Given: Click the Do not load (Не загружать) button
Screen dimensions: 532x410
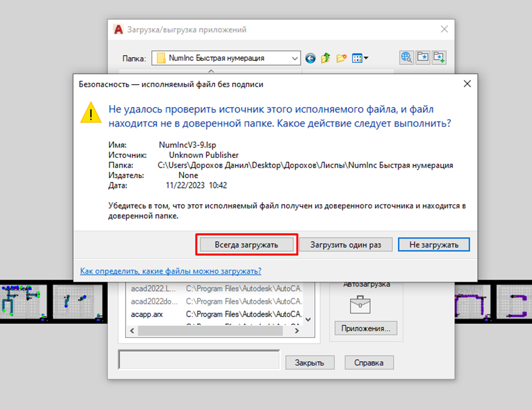Looking at the screenshot, I should [434, 244].
